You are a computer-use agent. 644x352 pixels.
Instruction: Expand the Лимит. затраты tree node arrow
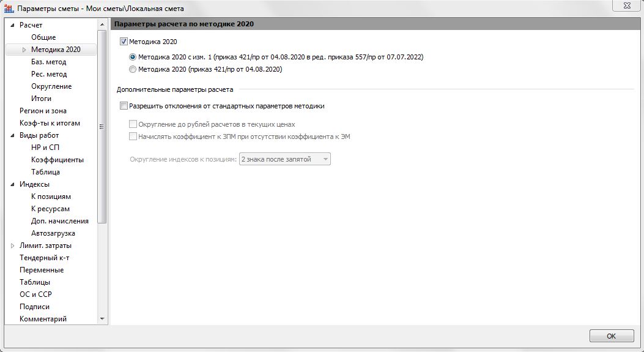point(12,245)
